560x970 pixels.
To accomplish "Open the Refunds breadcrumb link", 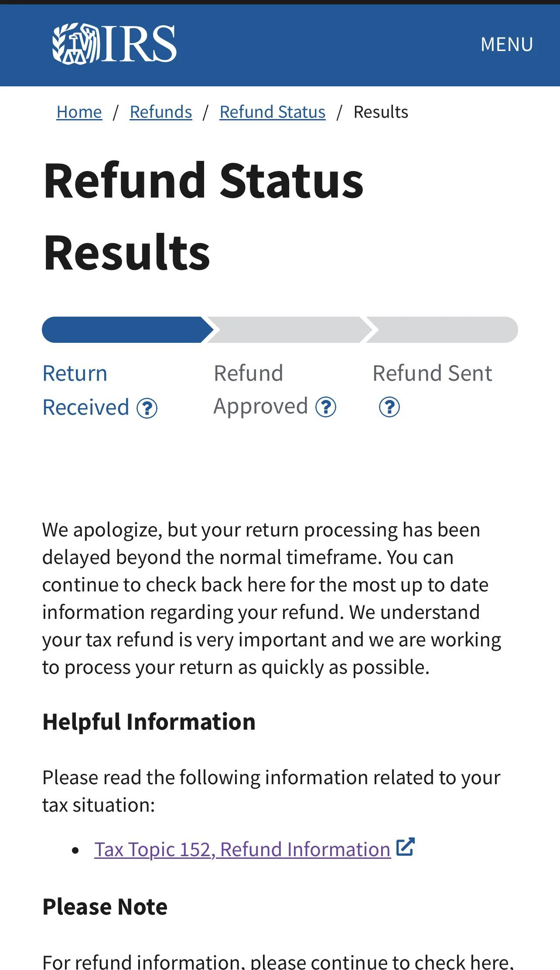I will coord(160,112).
